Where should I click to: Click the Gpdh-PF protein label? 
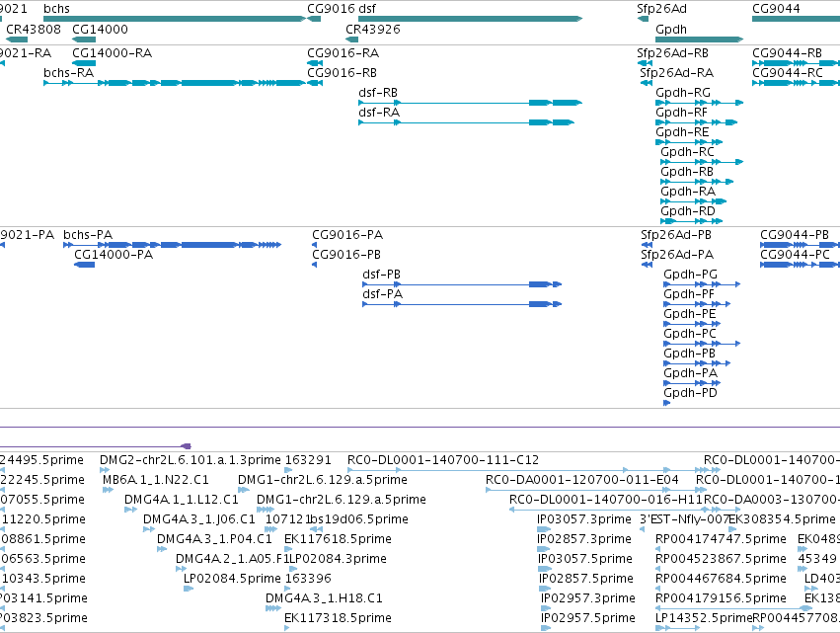(689, 294)
